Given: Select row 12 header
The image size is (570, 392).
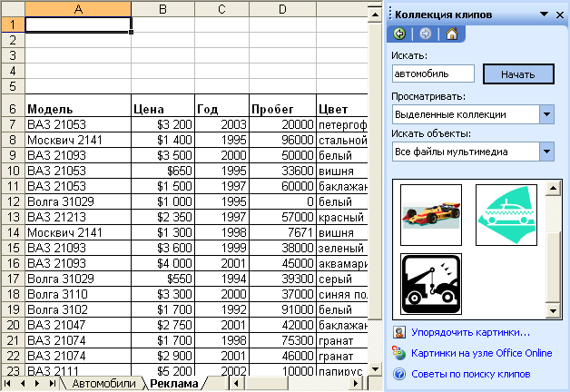Looking at the screenshot, I should click(13, 201).
